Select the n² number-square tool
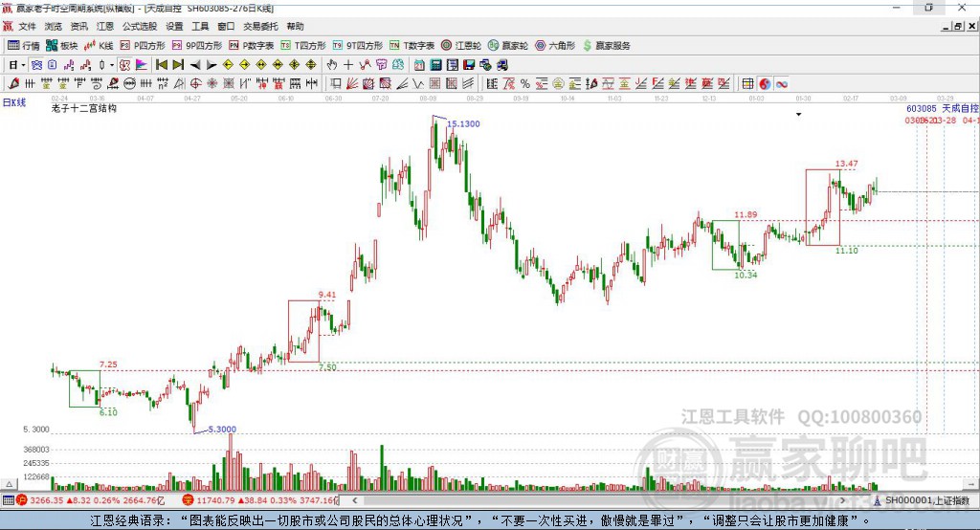980x530 pixels. pos(163,84)
